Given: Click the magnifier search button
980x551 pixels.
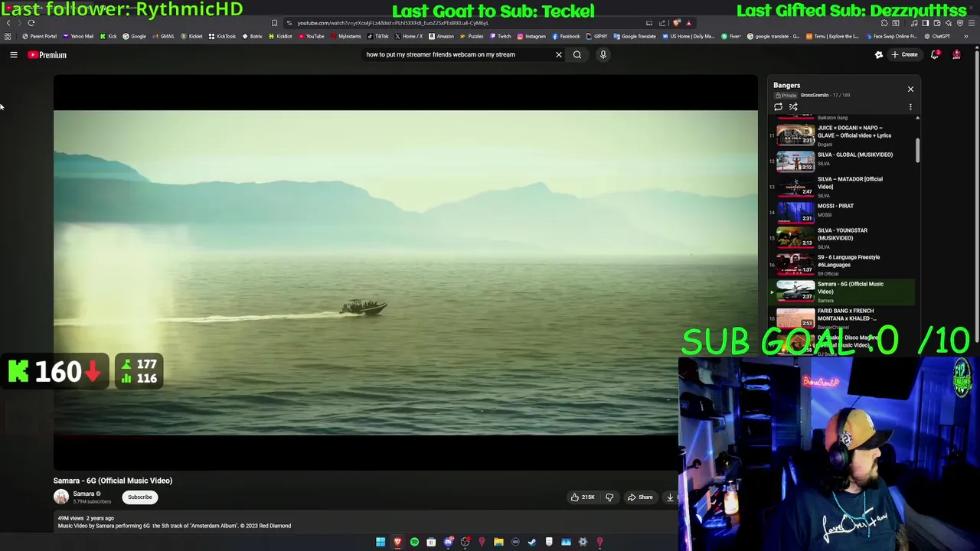Looking at the screenshot, I should [577, 54].
